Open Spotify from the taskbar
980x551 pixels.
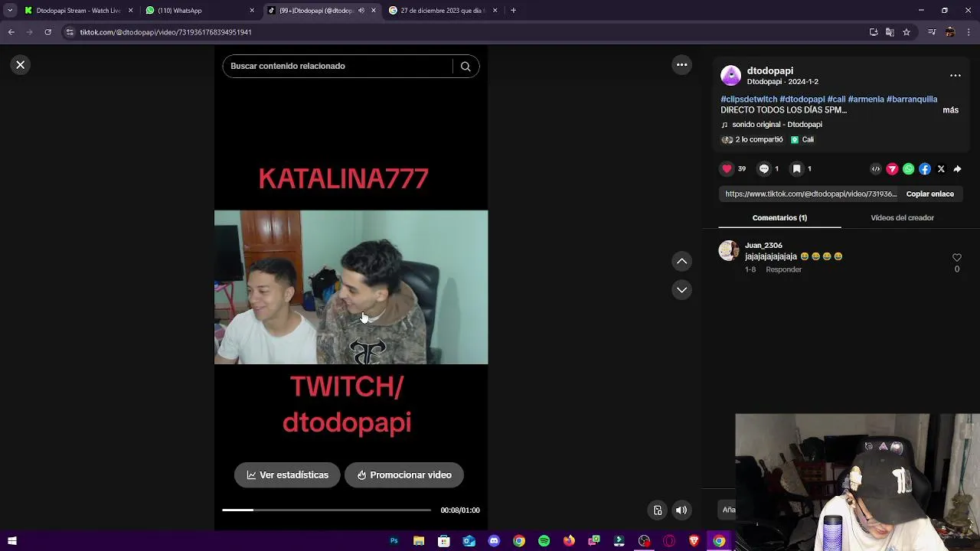point(544,541)
